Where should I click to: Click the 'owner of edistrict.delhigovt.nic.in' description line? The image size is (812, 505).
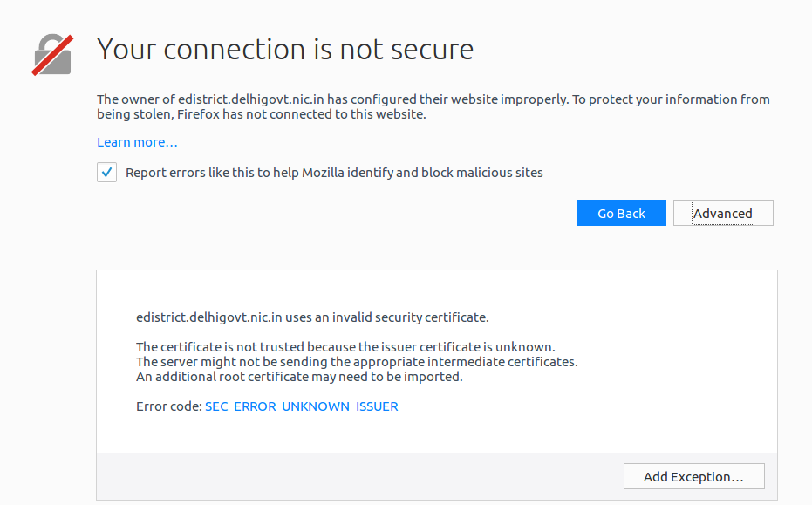(433, 99)
